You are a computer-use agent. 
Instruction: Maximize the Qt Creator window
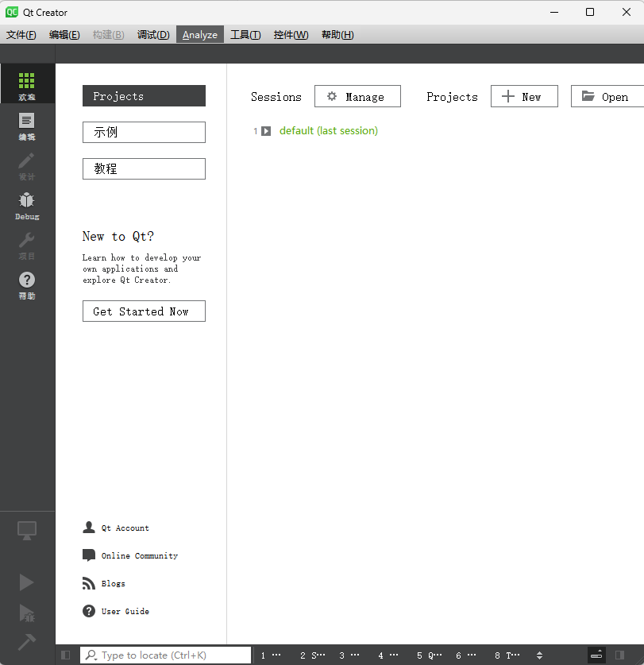tap(590, 12)
